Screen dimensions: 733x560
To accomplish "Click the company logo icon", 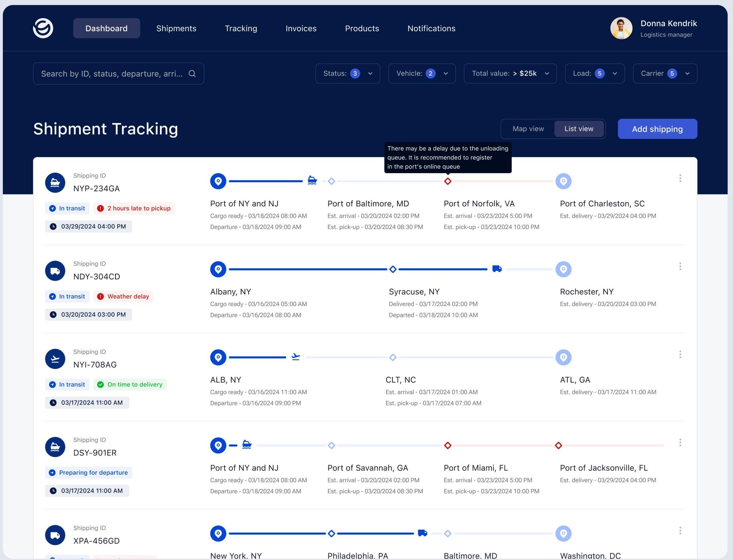I will (x=43, y=28).
